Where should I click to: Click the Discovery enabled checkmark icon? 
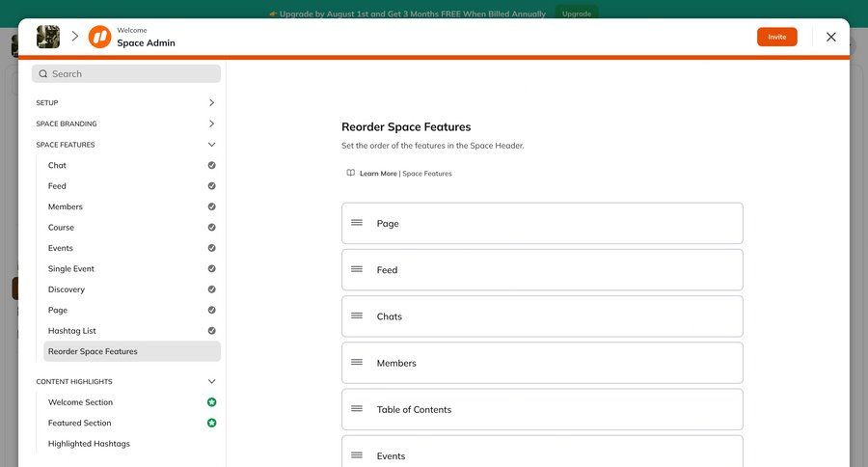[x=211, y=289]
